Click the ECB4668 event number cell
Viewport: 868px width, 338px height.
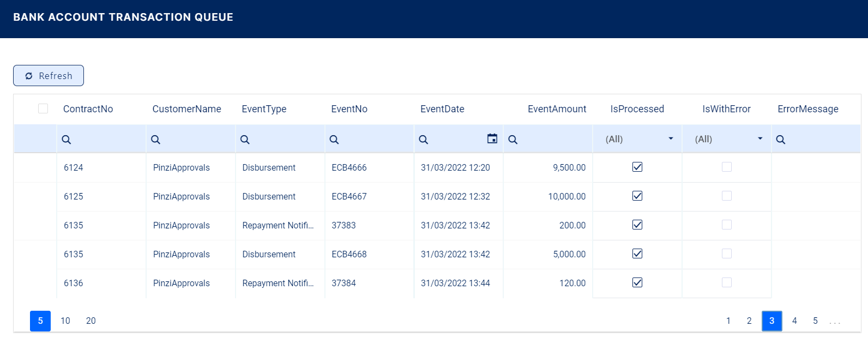tap(349, 254)
